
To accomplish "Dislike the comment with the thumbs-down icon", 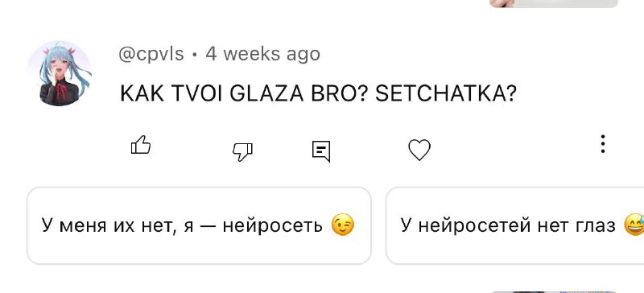I will pyautogui.click(x=243, y=151).
